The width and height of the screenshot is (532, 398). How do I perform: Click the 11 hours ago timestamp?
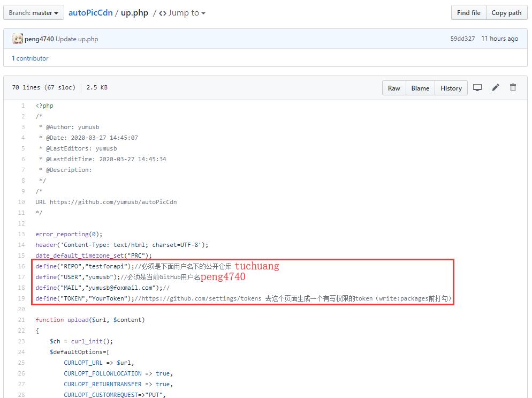click(499, 39)
